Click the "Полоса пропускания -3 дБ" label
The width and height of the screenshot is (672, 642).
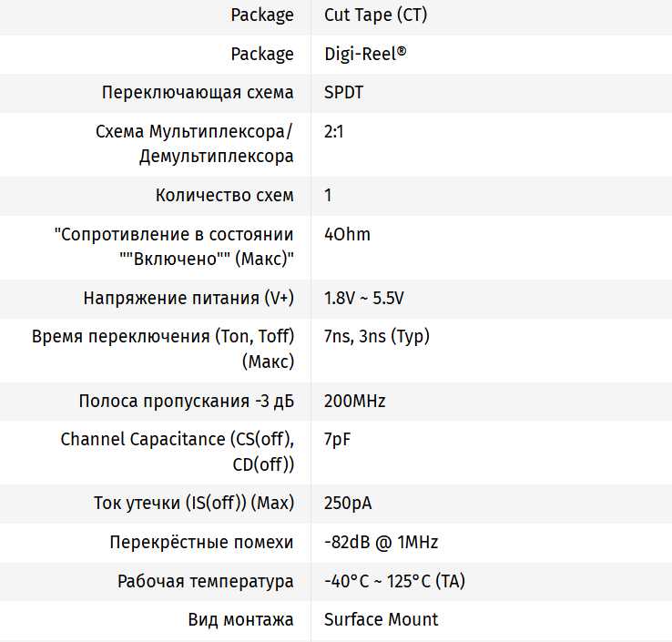point(186,401)
